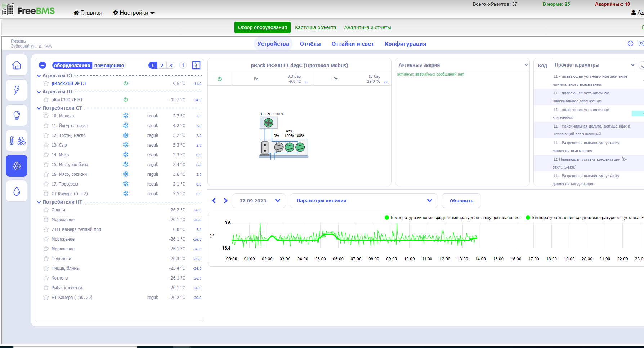Image resolution: width=644 pixels, height=348 pixels.
Task: Open the thermometer and fan climate section
Action: (17, 140)
